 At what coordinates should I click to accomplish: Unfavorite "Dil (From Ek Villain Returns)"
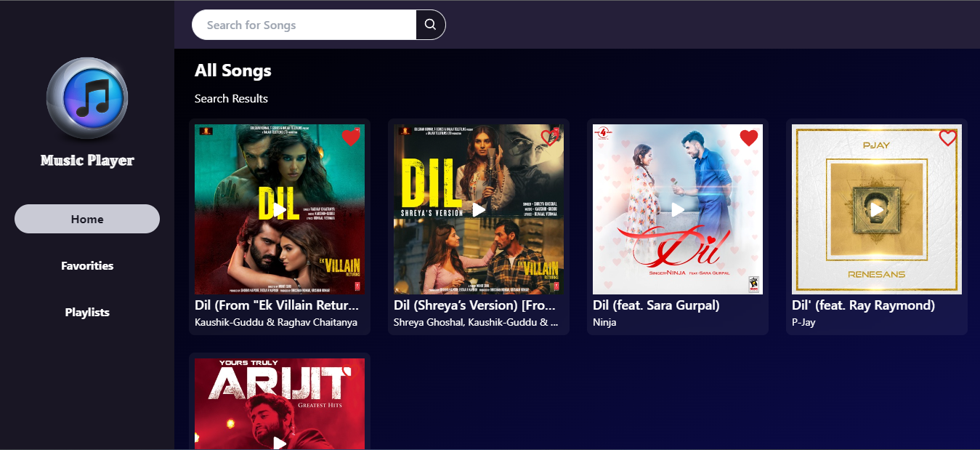(352, 137)
